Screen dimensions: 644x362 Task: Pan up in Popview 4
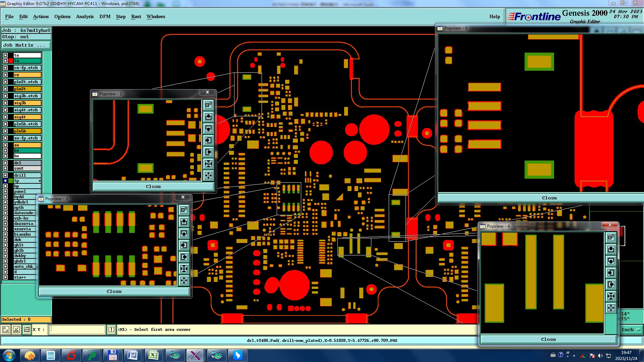coord(611,249)
